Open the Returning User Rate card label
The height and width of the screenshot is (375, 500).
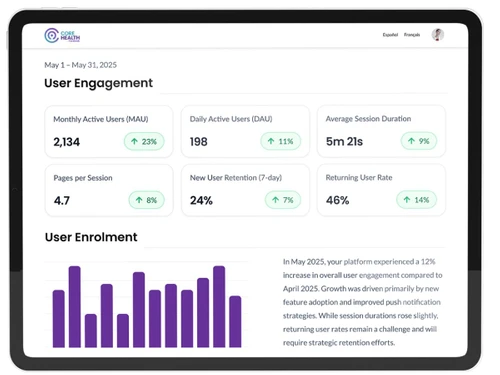[359, 178]
